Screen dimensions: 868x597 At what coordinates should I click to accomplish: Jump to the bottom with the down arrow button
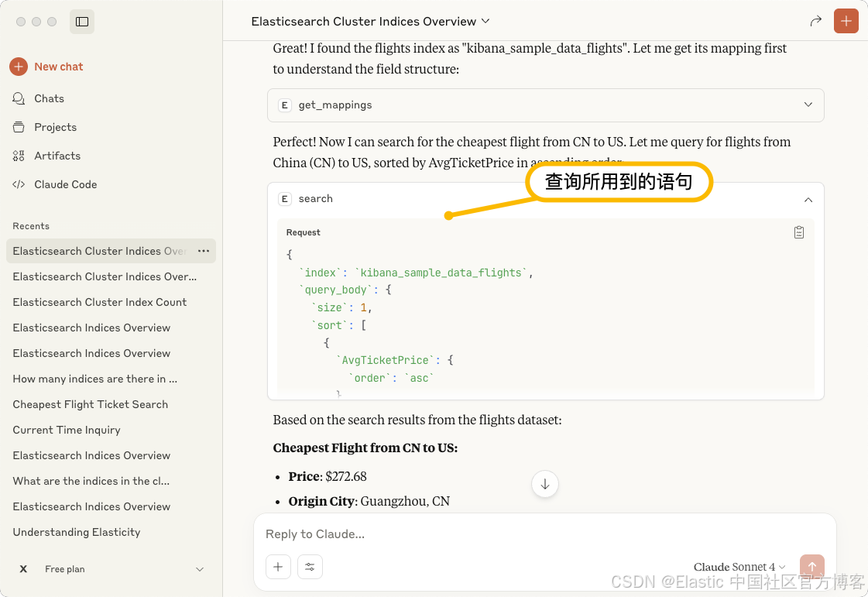coord(544,484)
